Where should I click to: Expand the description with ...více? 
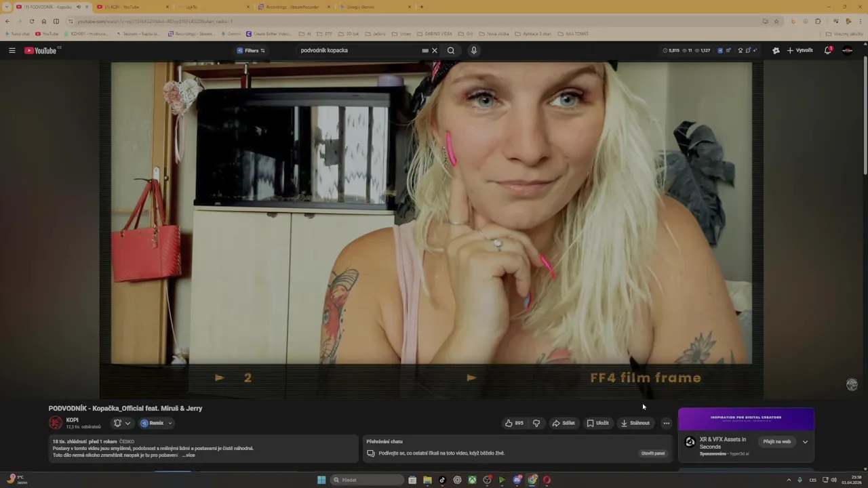tap(189, 455)
